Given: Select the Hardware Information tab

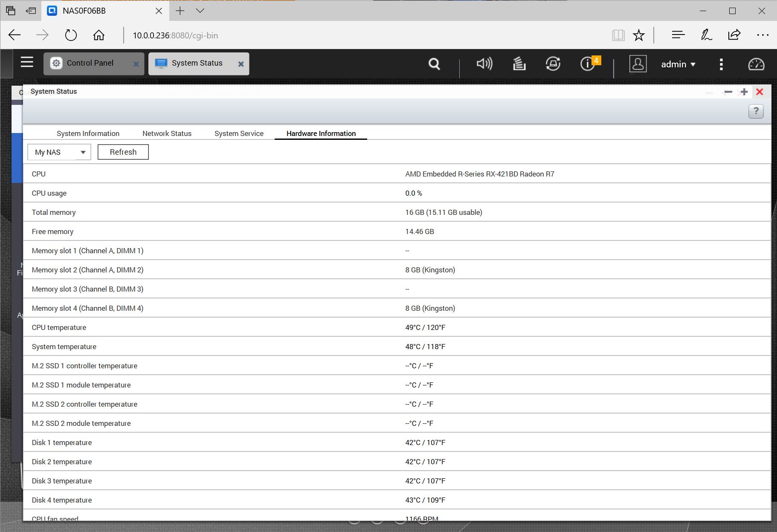Looking at the screenshot, I should (321, 133).
